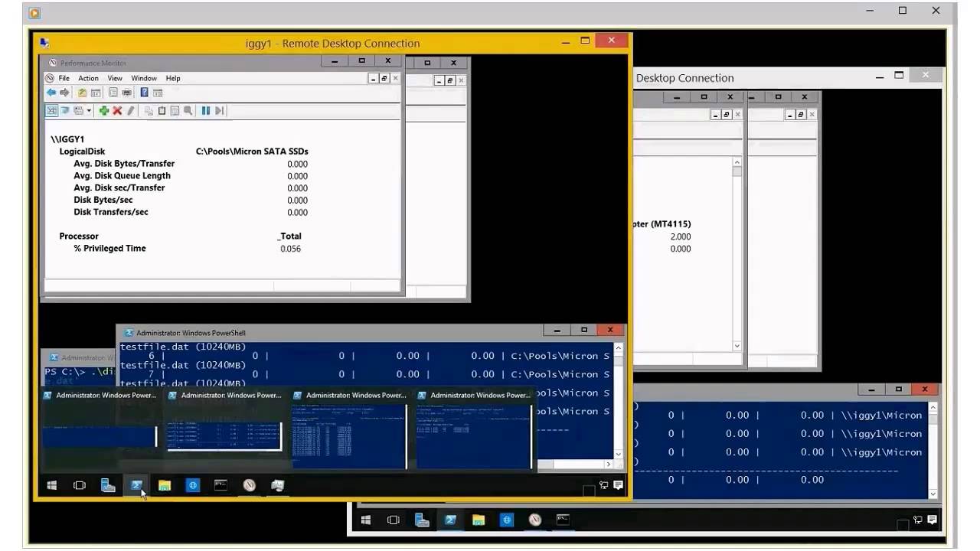Click Performance Monitor icon on second remote taskbar

coord(535,520)
